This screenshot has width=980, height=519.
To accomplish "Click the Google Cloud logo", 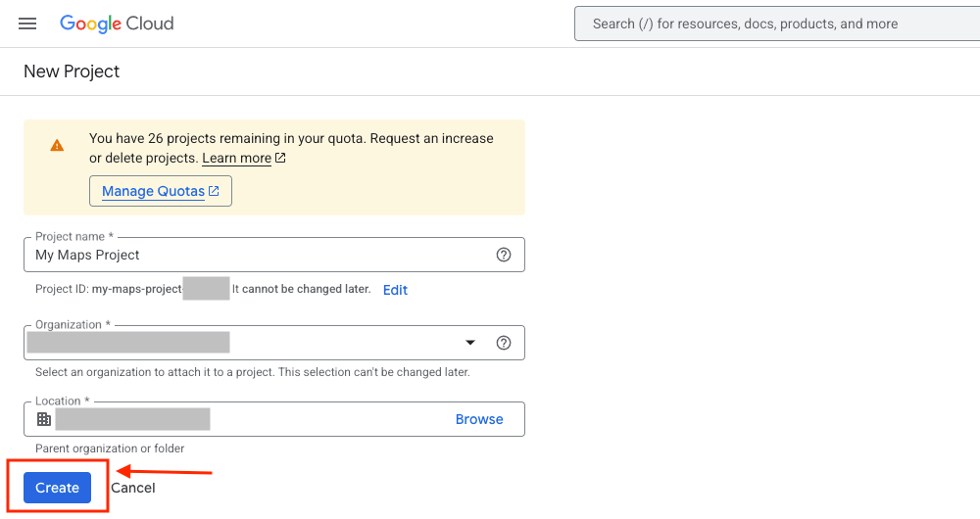I will click(117, 24).
